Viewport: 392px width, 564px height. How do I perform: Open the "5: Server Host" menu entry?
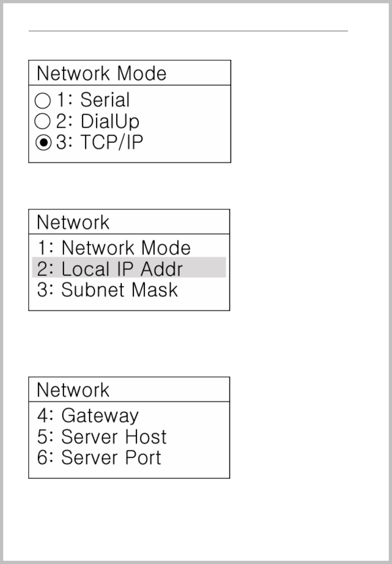pyautogui.click(x=102, y=437)
